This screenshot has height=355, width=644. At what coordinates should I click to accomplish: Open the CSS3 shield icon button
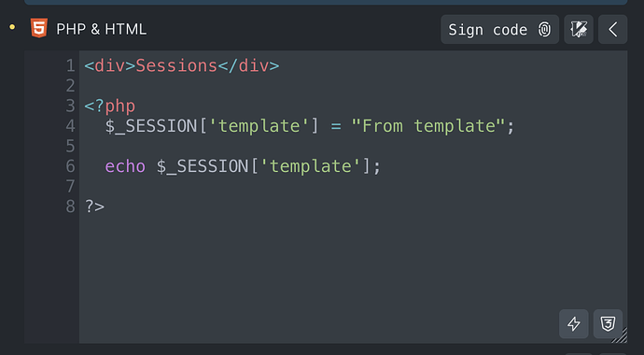(x=608, y=324)
